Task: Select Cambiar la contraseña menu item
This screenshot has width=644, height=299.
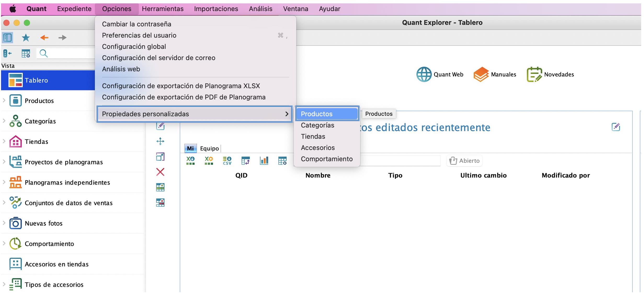Action: point(195,24)
